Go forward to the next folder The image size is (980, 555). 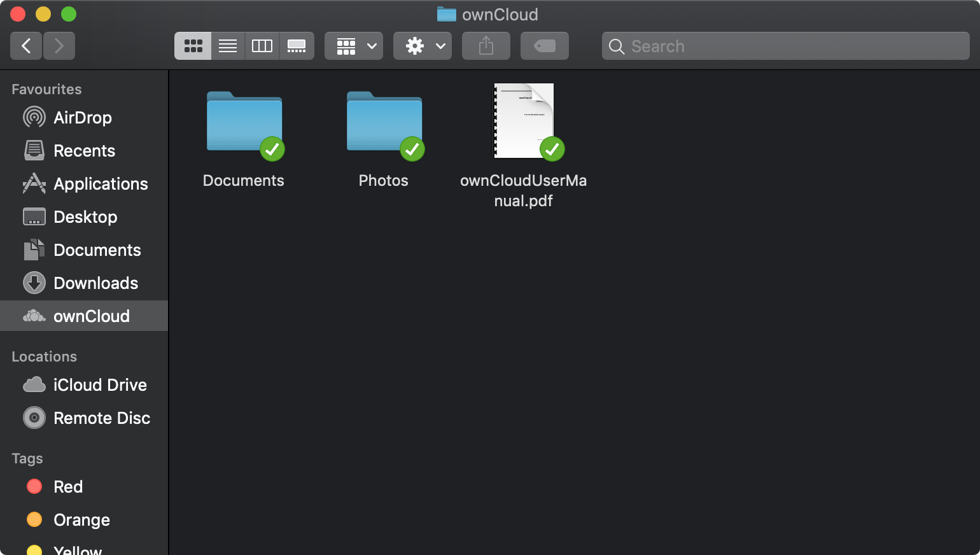[59, 46]
